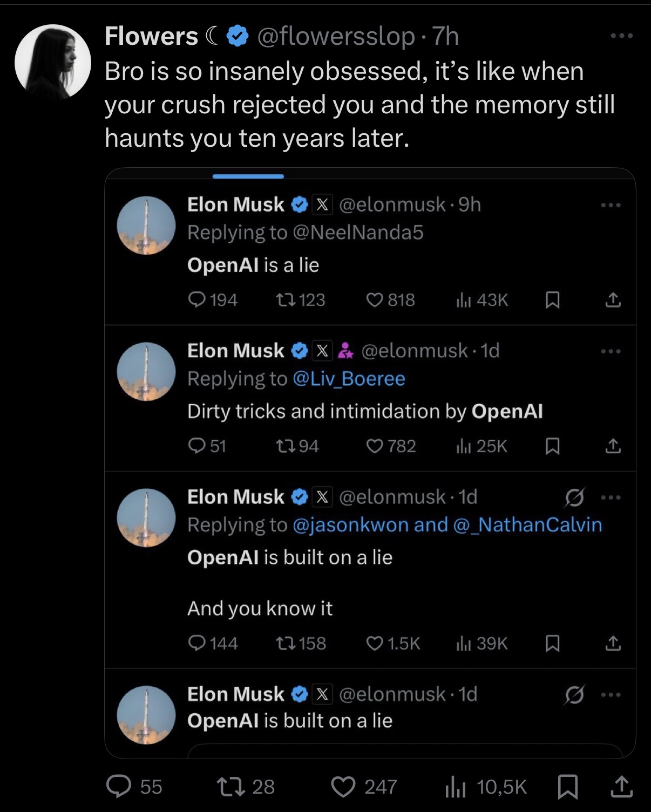Repost the 'And you know it' tweet with 158 reposts
Screen dimensions: 651x812
pyautogui.click(x=283, y=643)
